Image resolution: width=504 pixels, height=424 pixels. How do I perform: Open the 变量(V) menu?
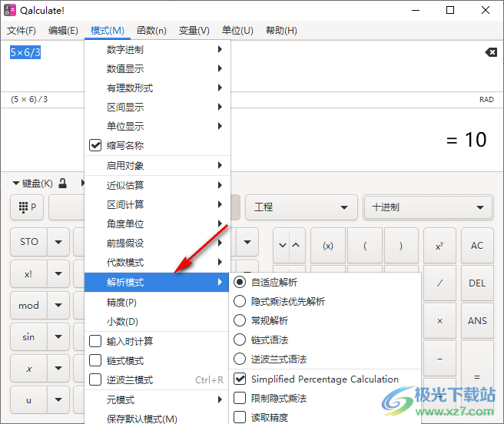pos(194,31)
